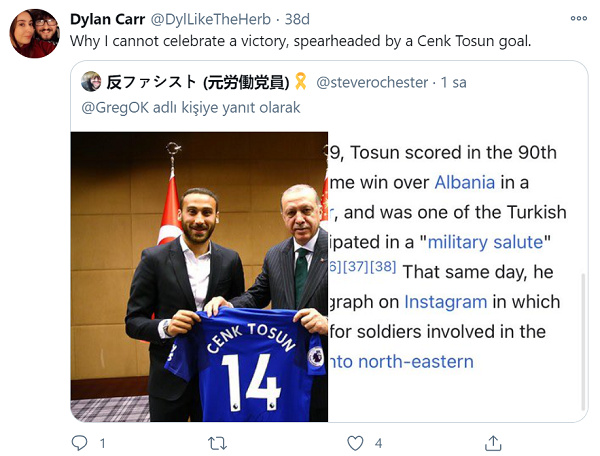Open the three-dot more options menu
The image size is (600, 456).
[578, 18]
